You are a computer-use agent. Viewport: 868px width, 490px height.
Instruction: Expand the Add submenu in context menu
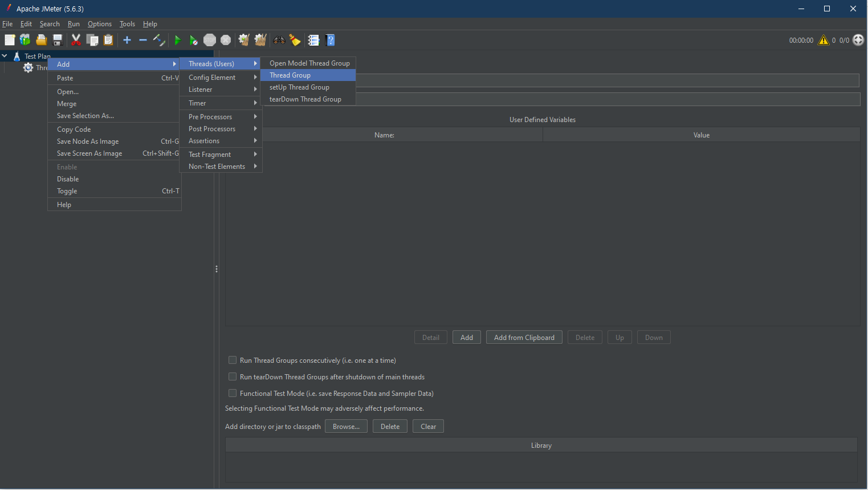point(115,64)
